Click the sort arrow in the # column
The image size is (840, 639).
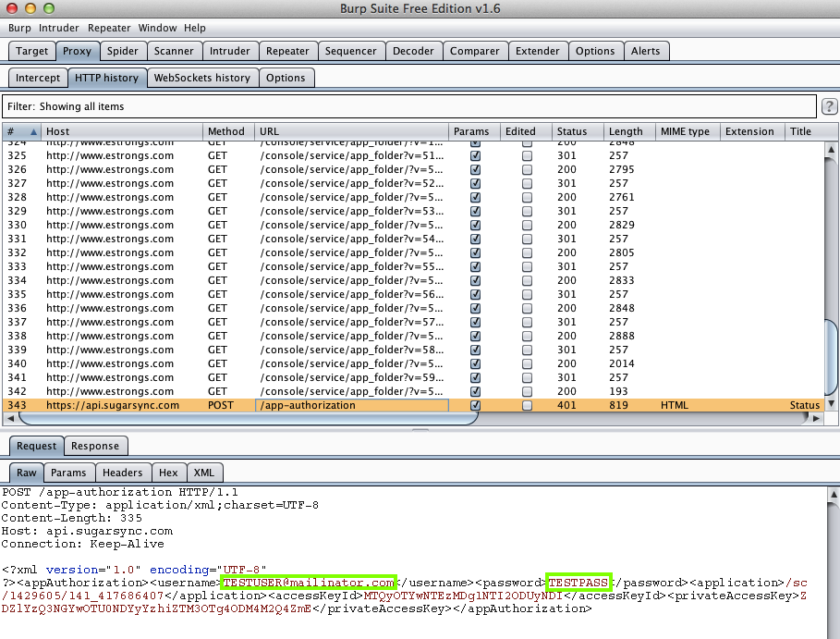pyautogui.click(x=35, y=131)
